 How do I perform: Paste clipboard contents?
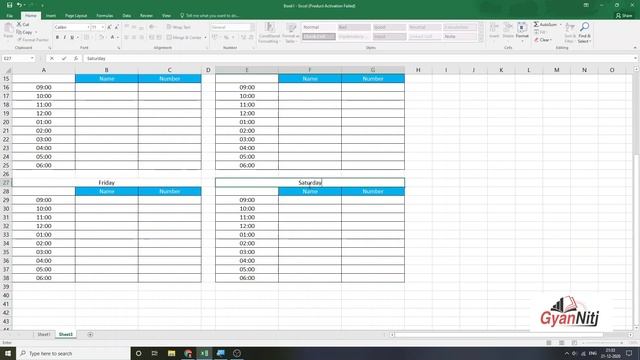[x=8, y=31]
